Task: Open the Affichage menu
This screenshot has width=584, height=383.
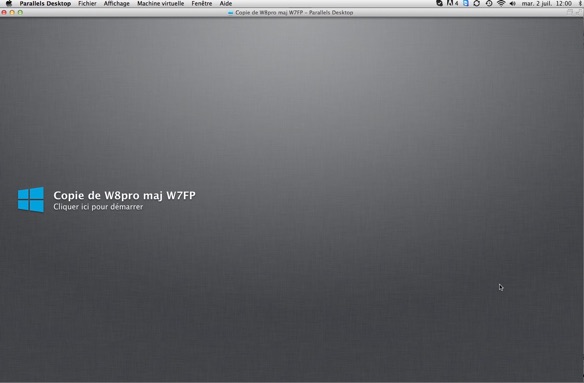Action: click(x=117, y=3)
